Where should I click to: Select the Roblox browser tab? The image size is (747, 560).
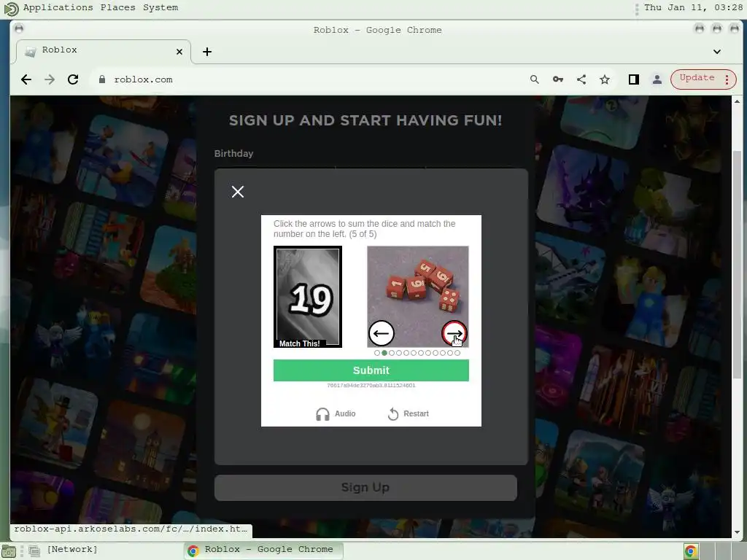pyautogui.click(x=104, y=50)
